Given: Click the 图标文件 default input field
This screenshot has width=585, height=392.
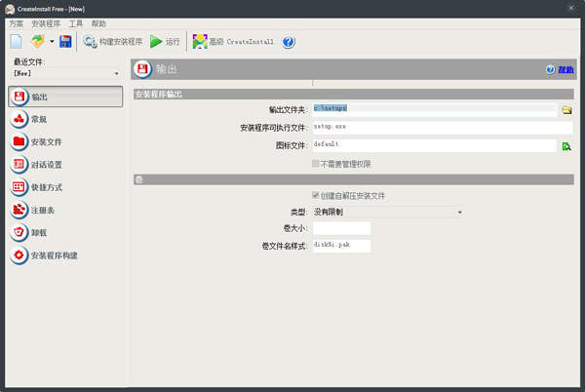Looking at the screenshot, I should pos(434,145).
